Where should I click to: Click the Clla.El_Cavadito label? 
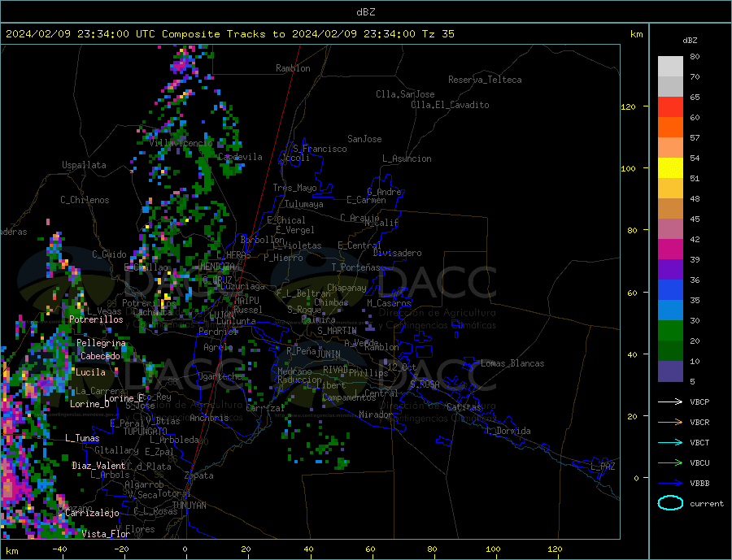tap(450, 105)
